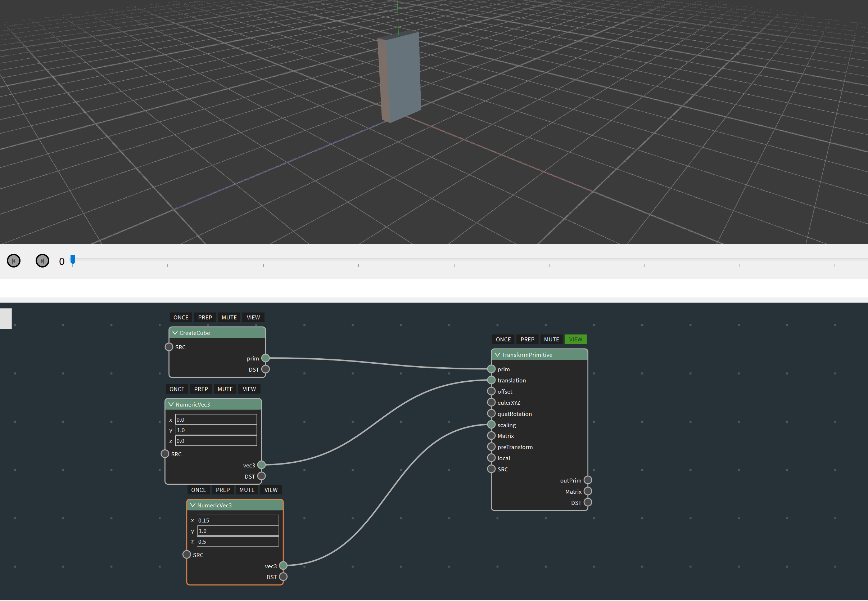Click the y field of scaling NumericVec3
This screenshot has width=868, height=601.
click(x=238, y=531)
